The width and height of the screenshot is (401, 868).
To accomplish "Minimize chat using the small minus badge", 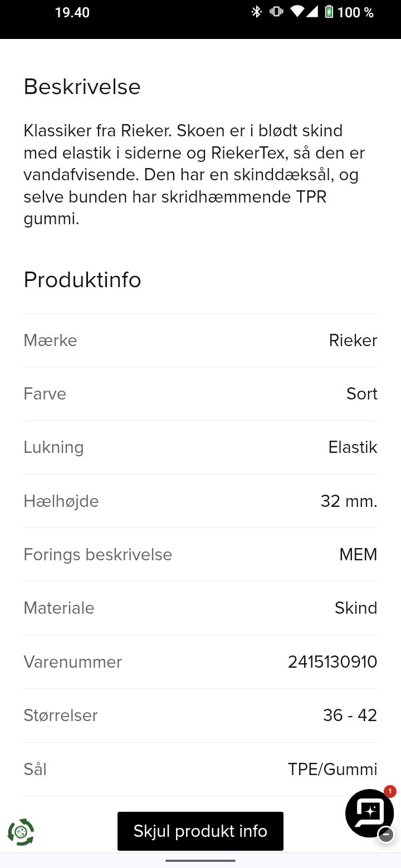I will tap(386, 835).
